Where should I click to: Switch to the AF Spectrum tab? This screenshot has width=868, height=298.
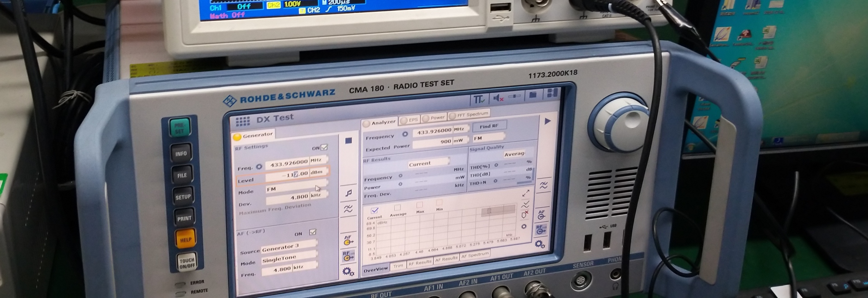(475, 255)
